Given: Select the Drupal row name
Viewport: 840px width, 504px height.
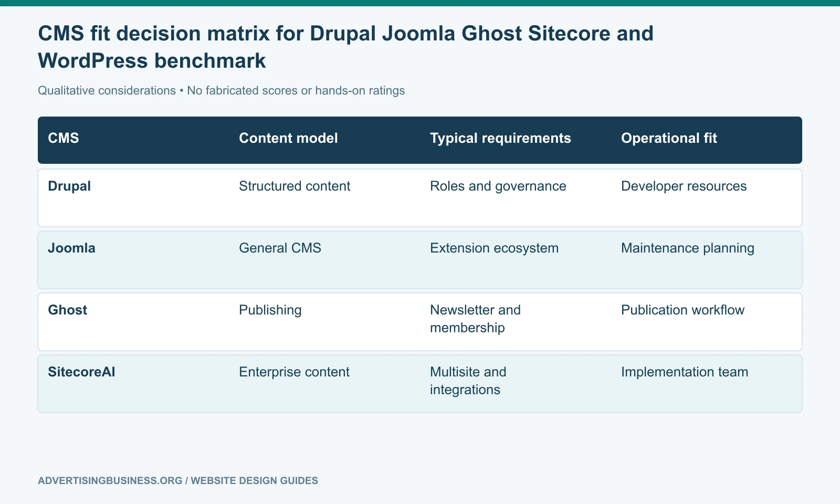Looking at the screenshot, I should (69, 186).
